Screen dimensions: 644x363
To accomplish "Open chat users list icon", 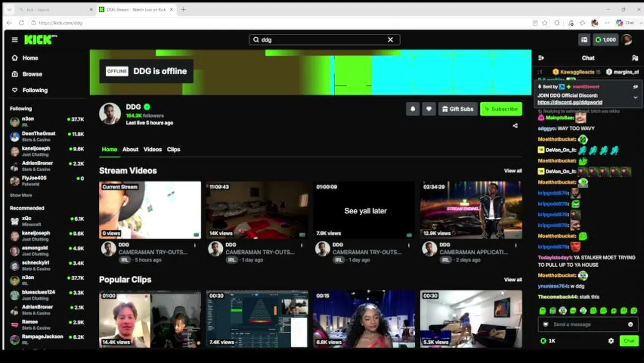I will 635,58.
